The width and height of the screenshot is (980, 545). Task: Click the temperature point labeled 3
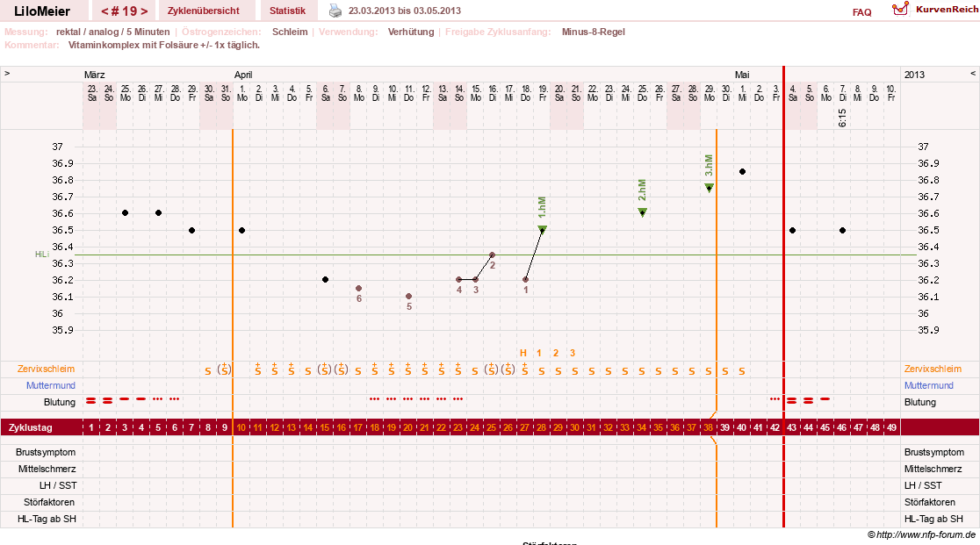(476, 280)
